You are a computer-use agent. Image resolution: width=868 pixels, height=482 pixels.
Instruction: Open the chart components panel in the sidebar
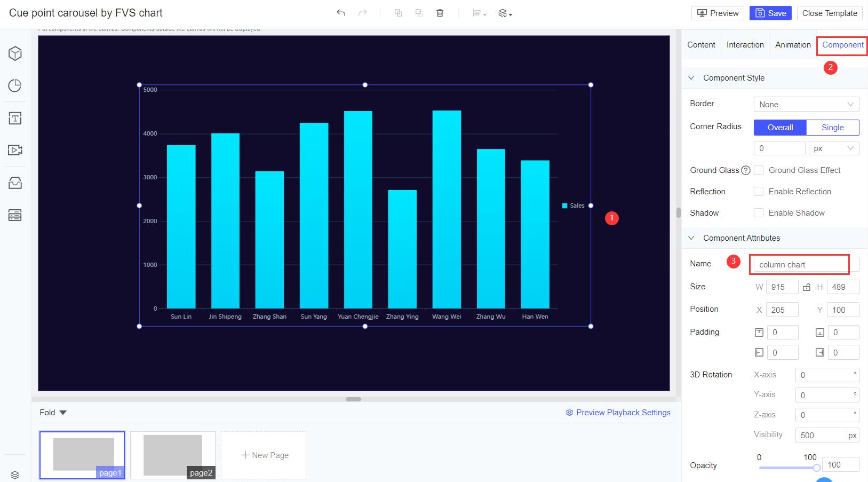click(x=14, y=85)
